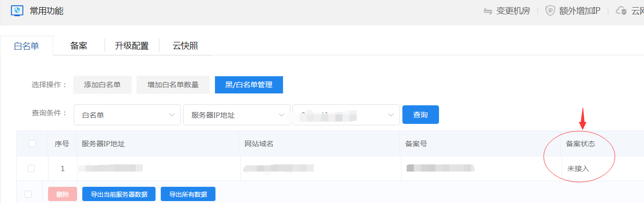
Task: Open 黑/白名单管理
Action: (249, 85)
